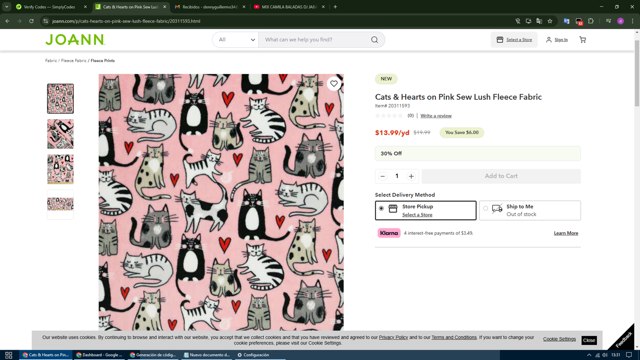Image resolution: width=640 pixels, height=360 pixels.
Task: Open Privacy Policy link in cookie banner
Action: [x=393, y=337]
